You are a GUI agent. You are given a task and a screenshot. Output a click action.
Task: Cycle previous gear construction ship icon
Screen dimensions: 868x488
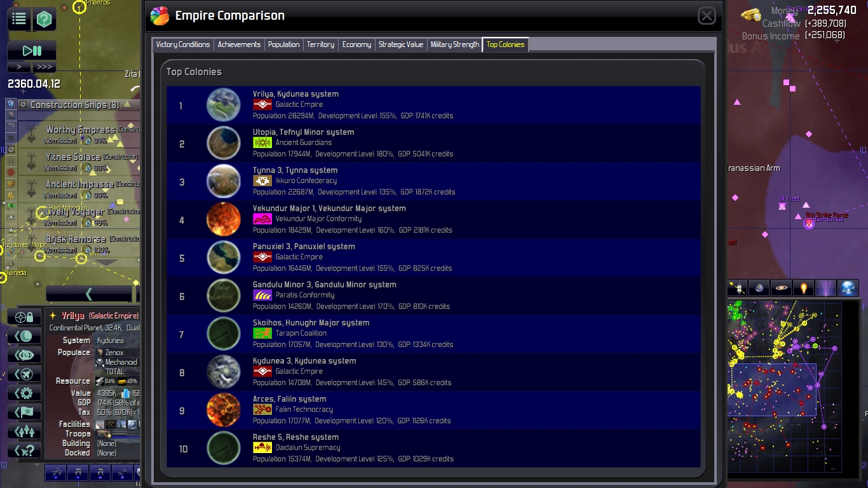tap(25, 393)
